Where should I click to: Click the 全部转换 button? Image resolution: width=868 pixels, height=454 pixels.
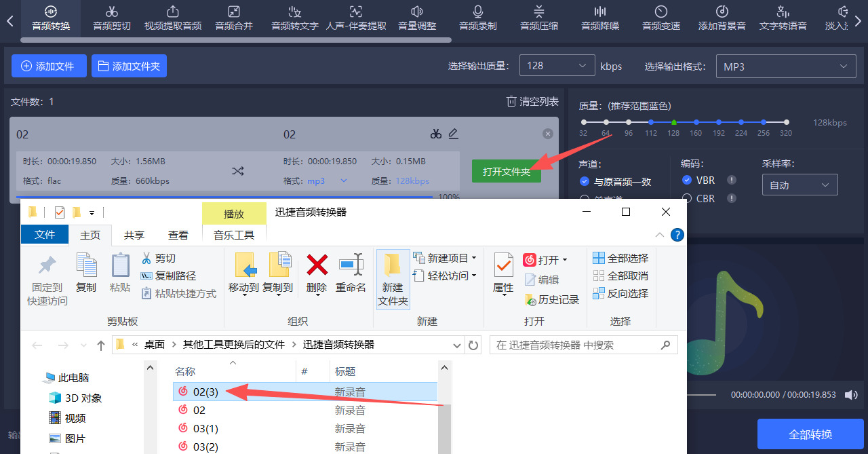810,434
